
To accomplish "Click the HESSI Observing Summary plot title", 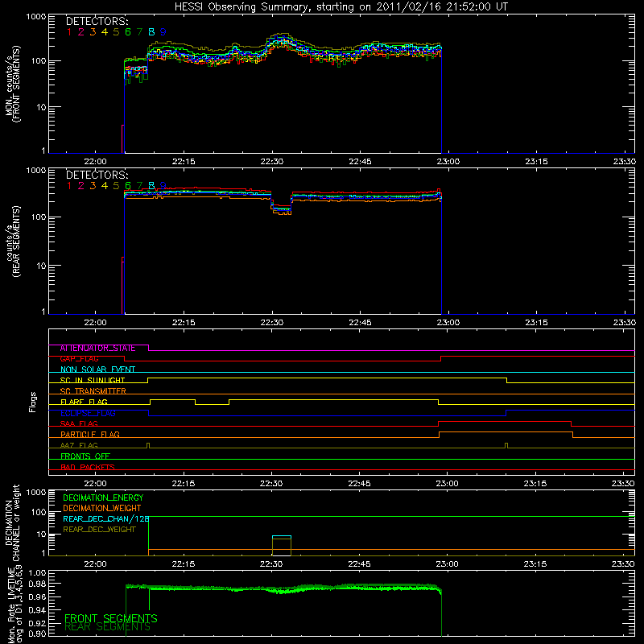I will pos(341,6).
